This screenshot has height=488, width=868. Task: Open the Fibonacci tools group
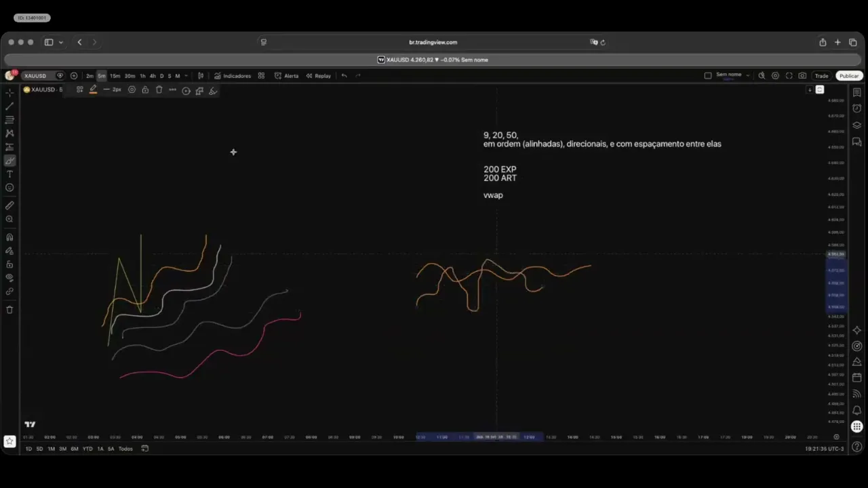click(9, 120)
